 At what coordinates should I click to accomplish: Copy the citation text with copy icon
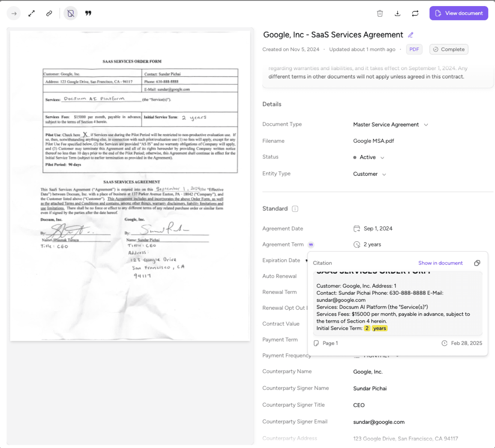coord(477,263)
